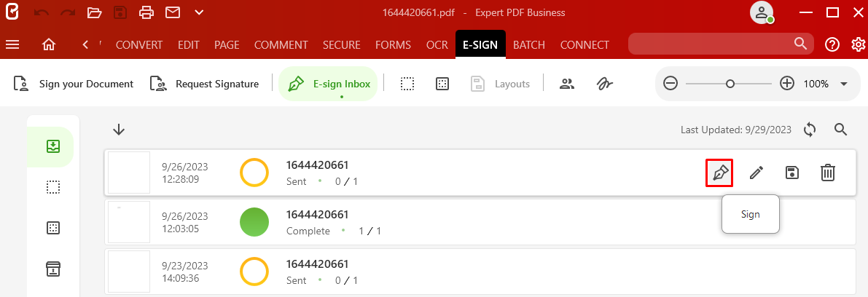Search the inbox with the magnifier icon
Viewport: 868px width, 297px height.
[840, 130]
